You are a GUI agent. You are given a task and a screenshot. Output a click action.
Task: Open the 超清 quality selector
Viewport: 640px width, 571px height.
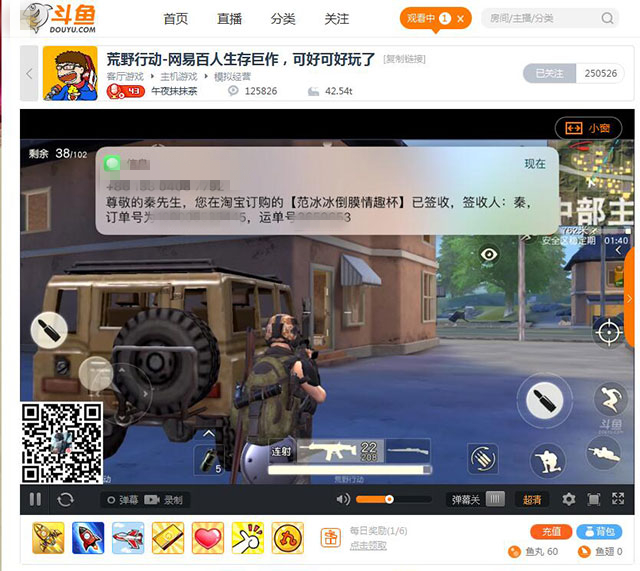(531, 499)
